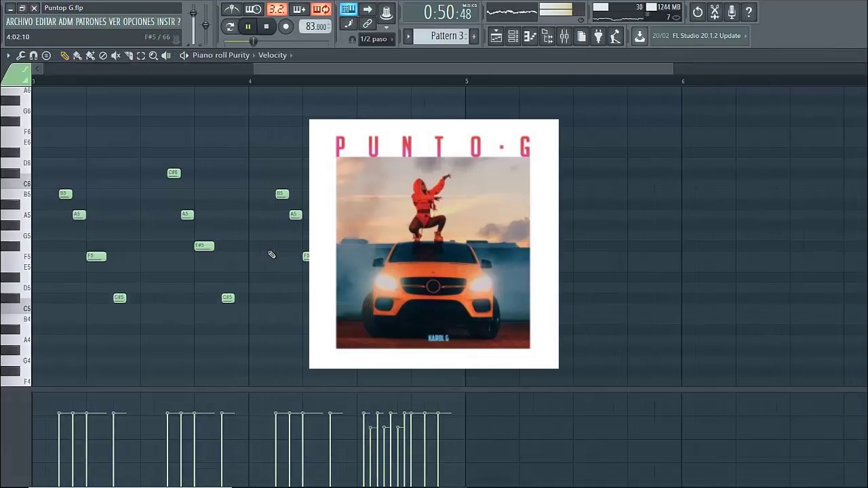Select the Slice tool

pos(128,56)
